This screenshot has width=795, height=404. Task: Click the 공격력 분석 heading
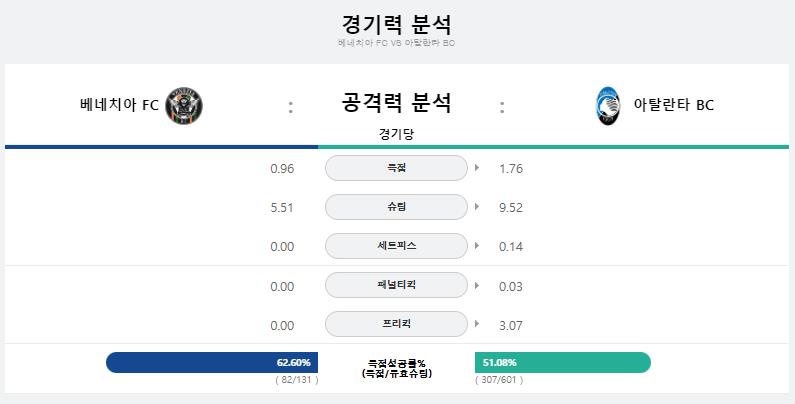(396, 103)
